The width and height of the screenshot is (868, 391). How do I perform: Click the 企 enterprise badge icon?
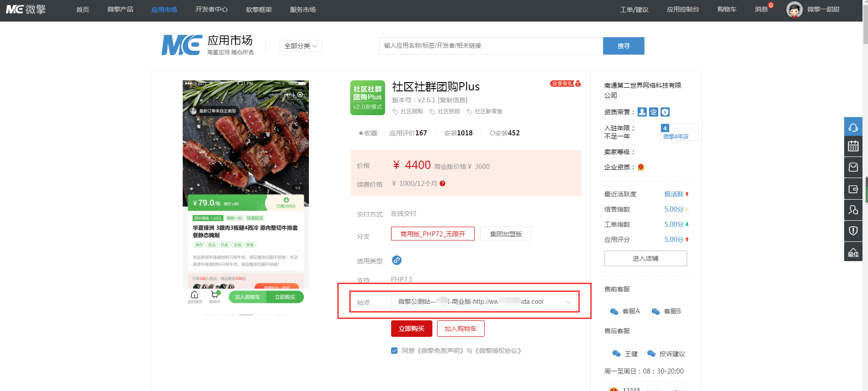654,112
